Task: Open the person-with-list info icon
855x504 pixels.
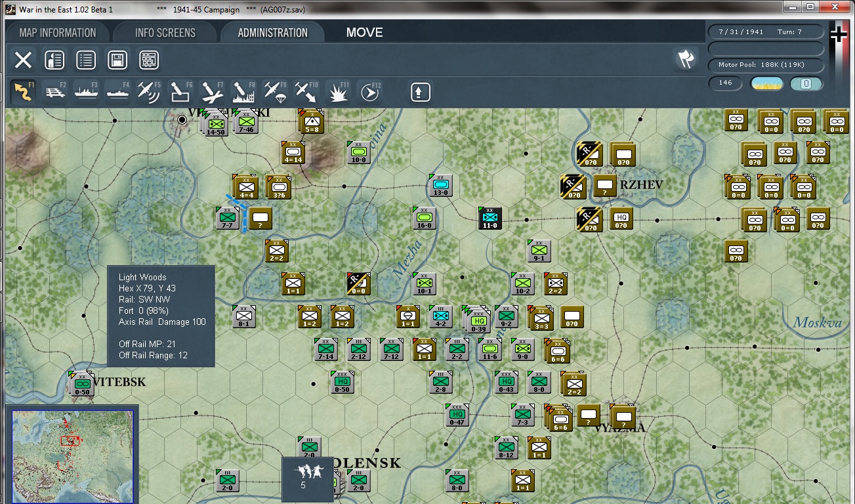Action: pos(54,60)
